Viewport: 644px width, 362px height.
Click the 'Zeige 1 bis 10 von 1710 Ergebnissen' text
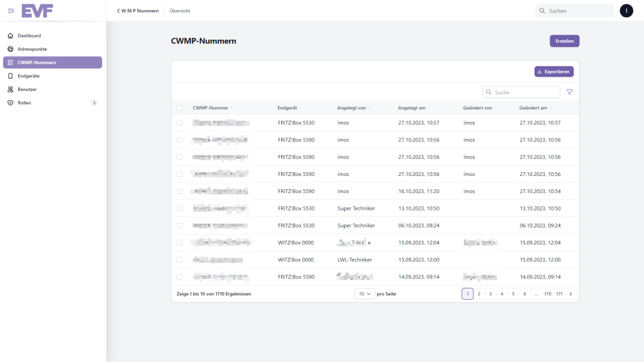pos(214,294)
